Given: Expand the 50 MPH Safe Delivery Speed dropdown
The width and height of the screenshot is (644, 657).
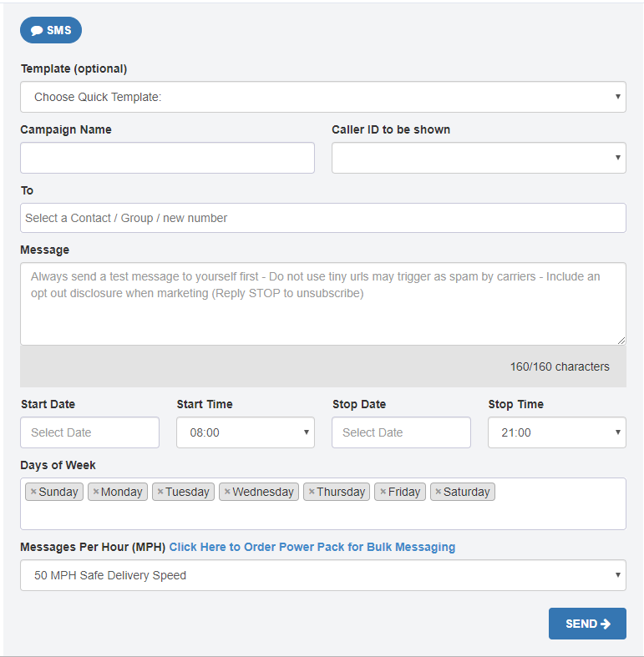Looking at the screenshot, I should tap(323, 575).
